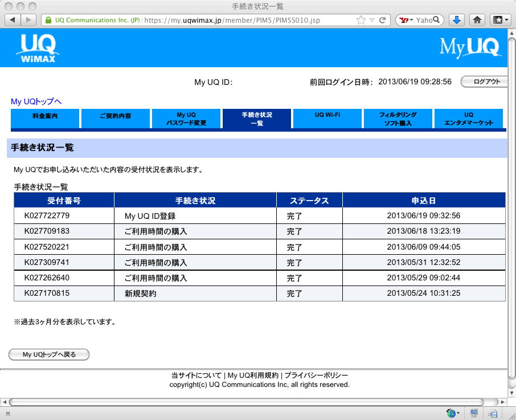Click date 2013/05/24 10:31:25
516x420 pixels.
(x=424, y=293)
